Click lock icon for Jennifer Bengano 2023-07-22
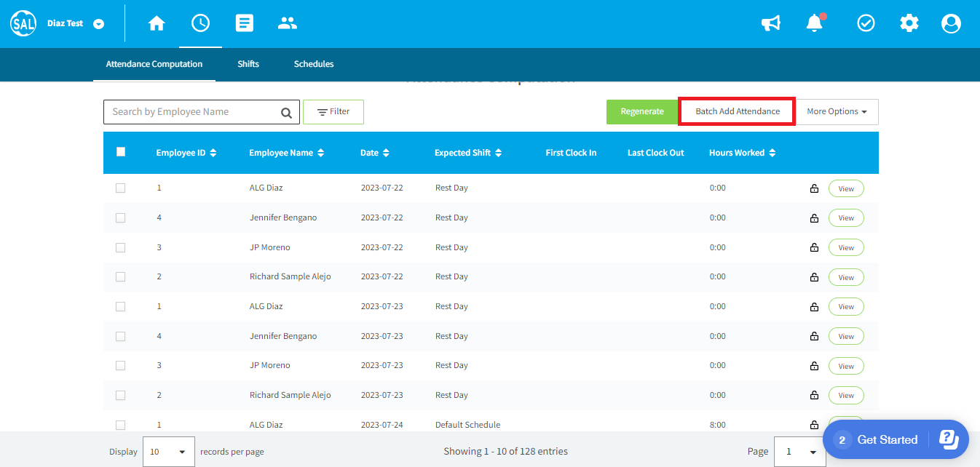The width and height of the screenshot is (980, 467). coord(814,218)
